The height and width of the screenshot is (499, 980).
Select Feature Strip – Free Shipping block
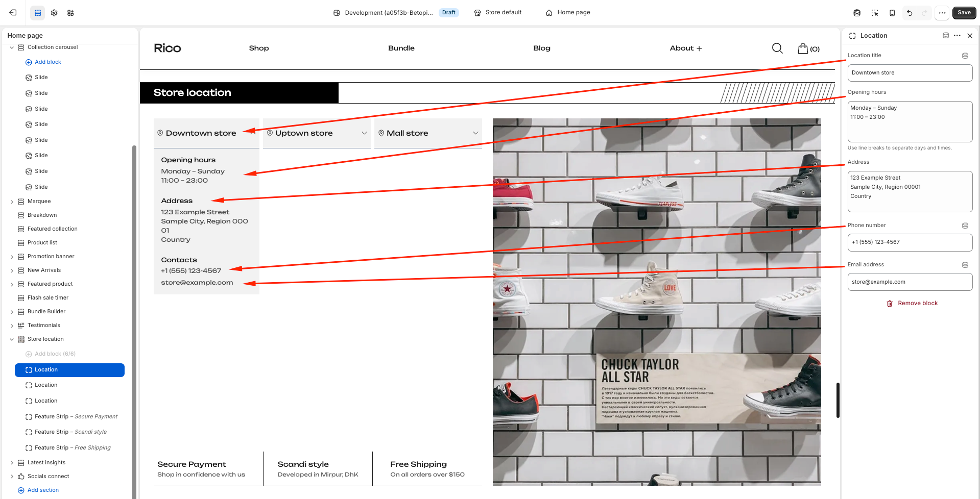68,448
